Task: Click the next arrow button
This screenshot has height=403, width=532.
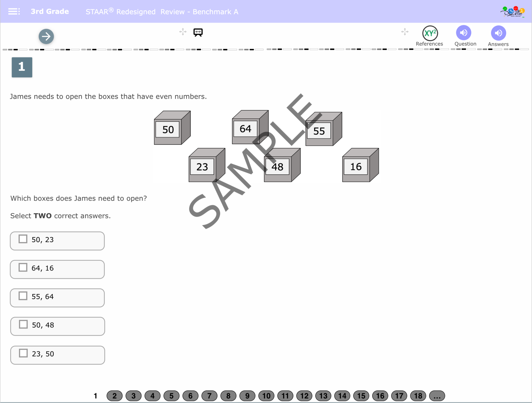Action: click(46, 36)
